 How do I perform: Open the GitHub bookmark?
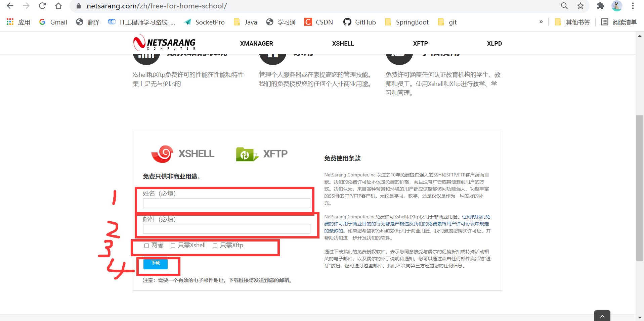(359, 22)
